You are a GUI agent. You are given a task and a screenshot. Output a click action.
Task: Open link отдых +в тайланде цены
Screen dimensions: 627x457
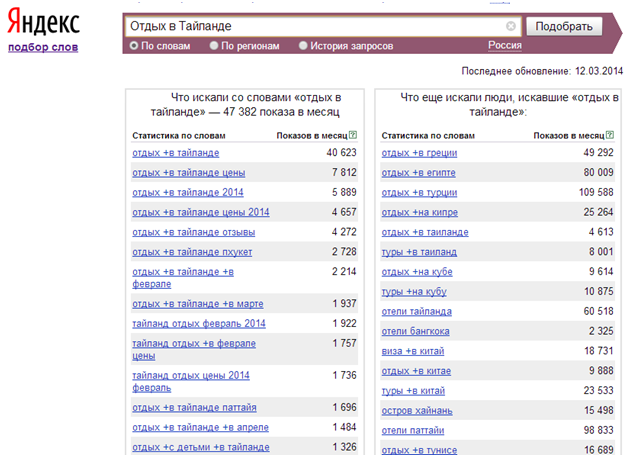(x=189, y=173)
